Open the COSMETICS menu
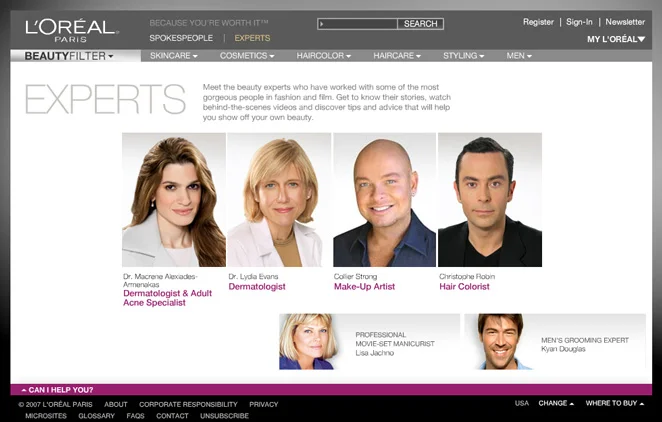Viewport: 662px width, 422px height. point(247,56)
